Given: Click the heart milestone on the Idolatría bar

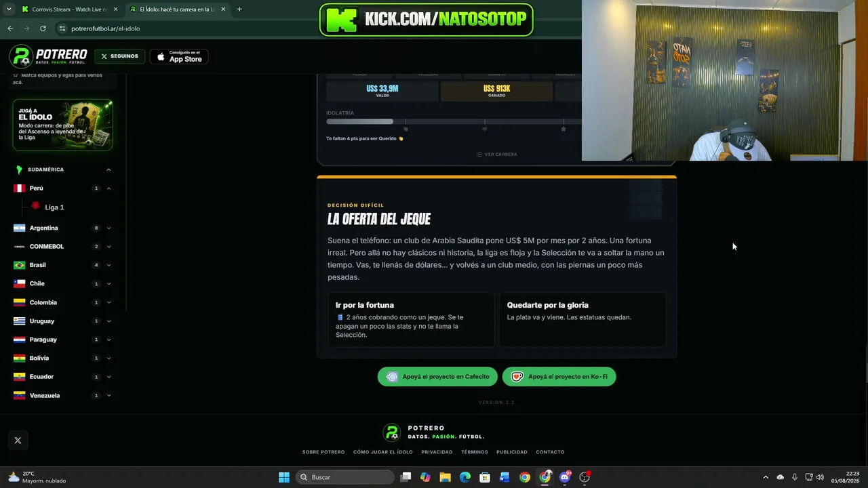Looking at the screenshot, I should pyautogui.click(x=484, y=129).
